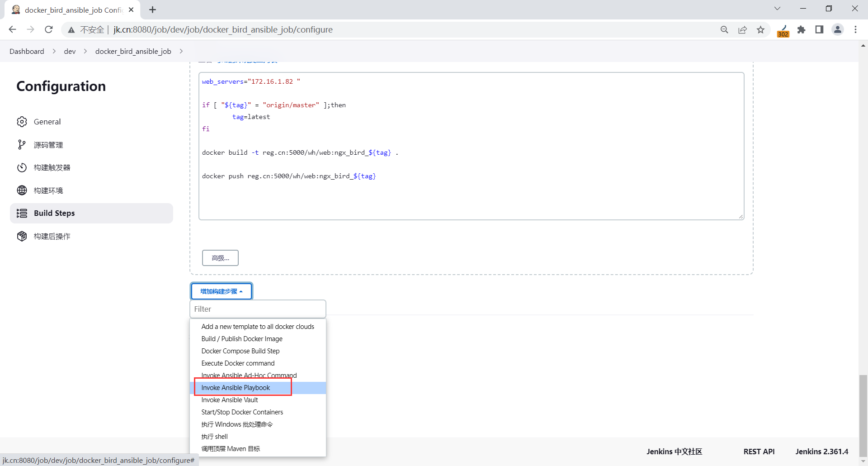Viewport: 868px width, 466px height.
Task: Click the build triggers clock icon
Action: [22, 167]
